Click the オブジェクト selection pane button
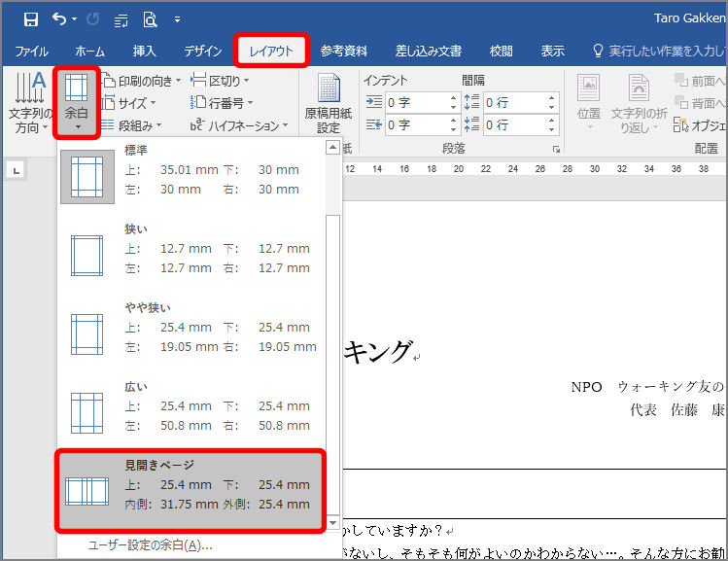728x561 pixels. [x=700, y=125]
